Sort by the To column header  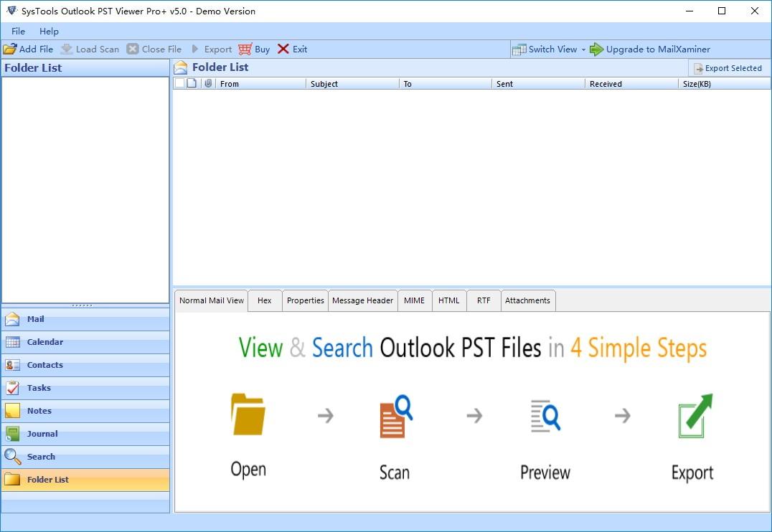[445, 84]
